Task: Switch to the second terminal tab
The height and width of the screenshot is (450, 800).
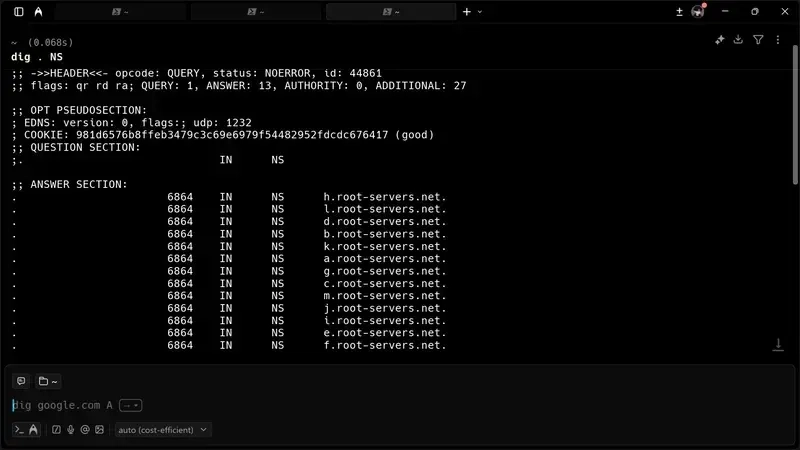Action: pos(256,12)
